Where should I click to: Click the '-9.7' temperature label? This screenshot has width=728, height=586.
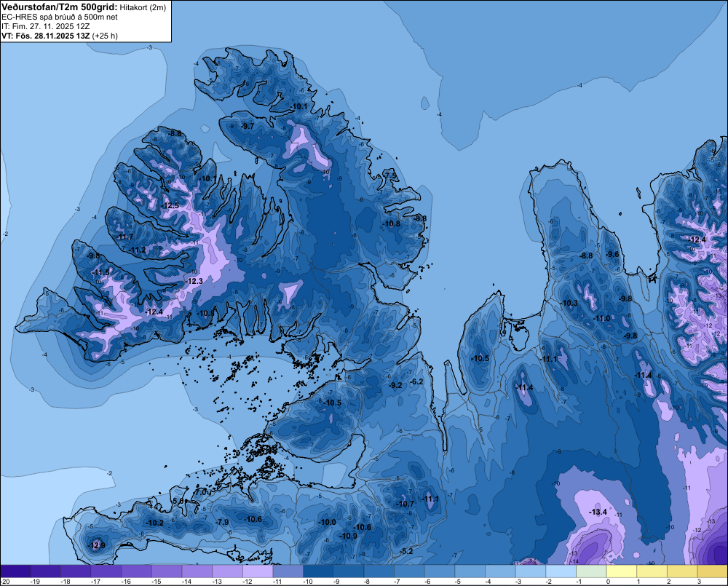[248, 126]
